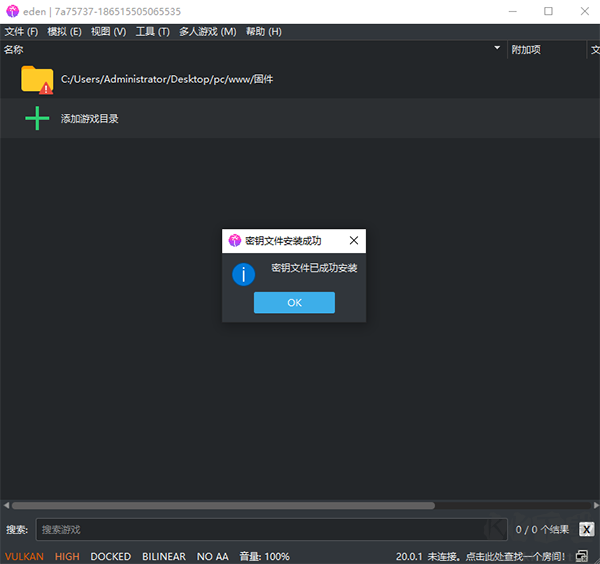
Task: Focus the 搜索游戏 search field
Action: click(272, 530)
